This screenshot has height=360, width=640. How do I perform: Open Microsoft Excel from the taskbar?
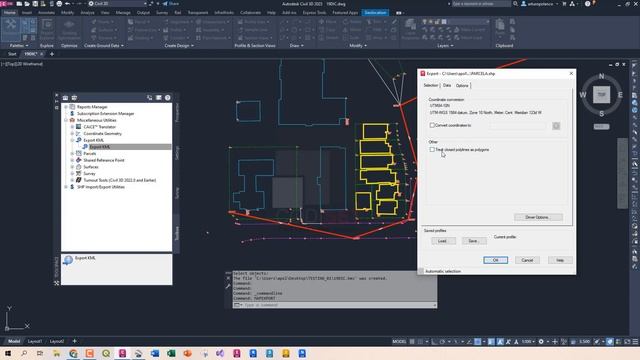[x=171, y=353]
